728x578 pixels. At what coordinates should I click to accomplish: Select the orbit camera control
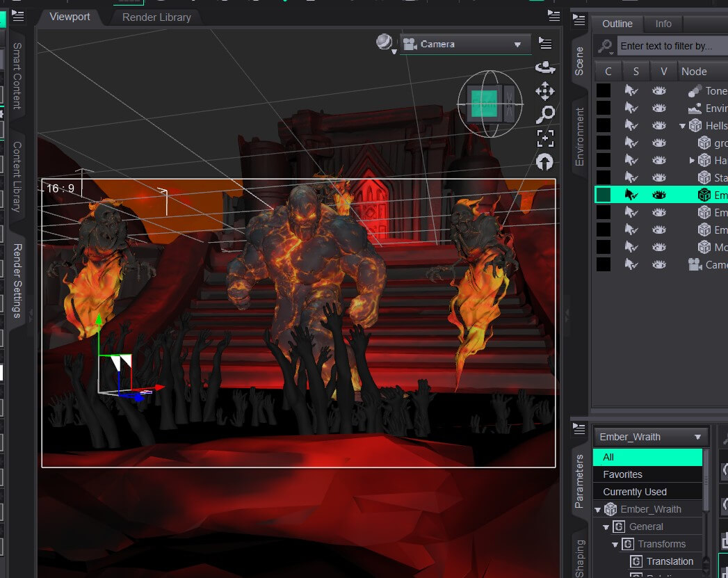point(545,67)
